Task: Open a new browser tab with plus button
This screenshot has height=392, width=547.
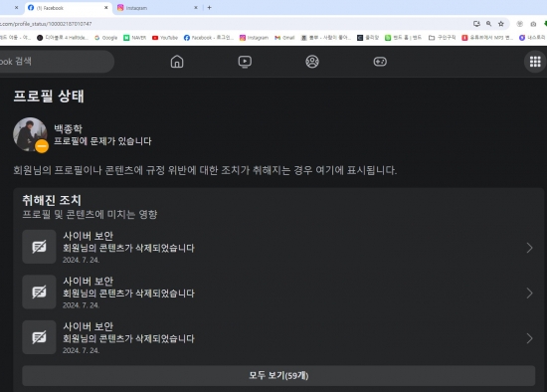Action: pos(209,8)
